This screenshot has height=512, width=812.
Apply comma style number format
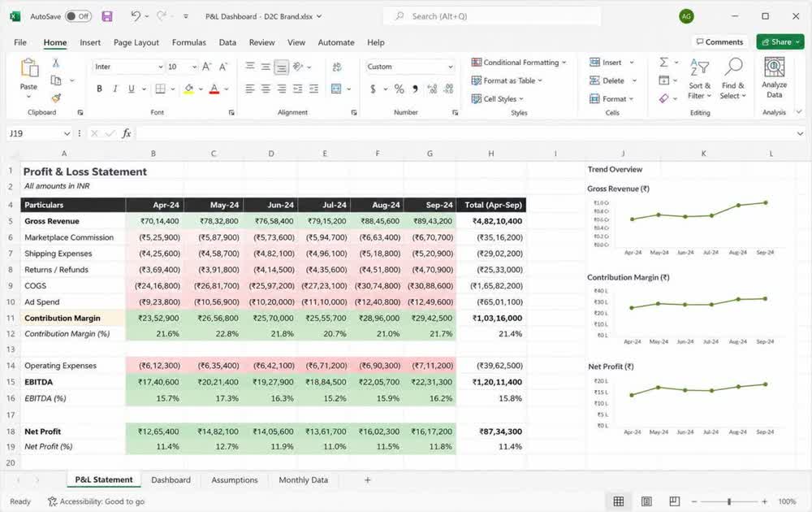pos(415,89)
